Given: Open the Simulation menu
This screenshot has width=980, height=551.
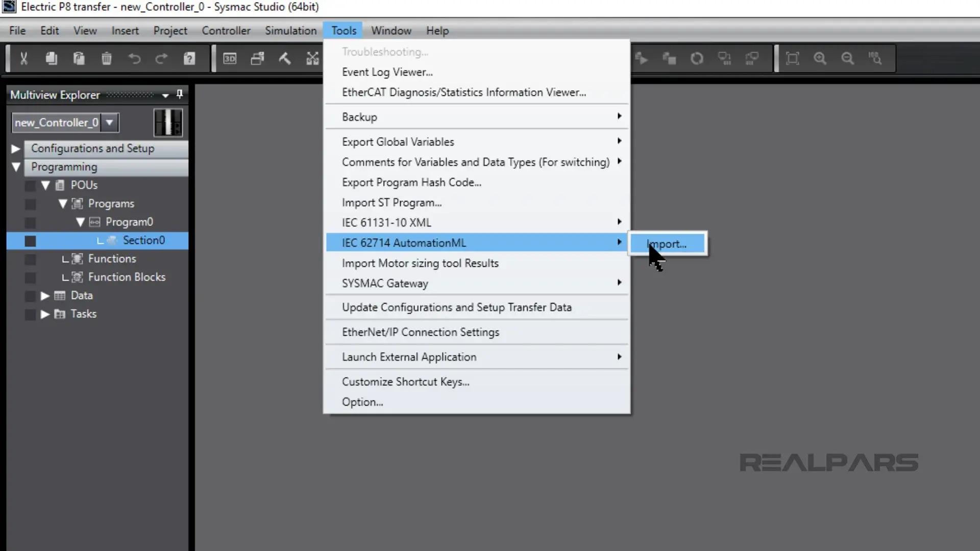Looking at the screenshot, I should pyautogui.click(x=290, y=31).
